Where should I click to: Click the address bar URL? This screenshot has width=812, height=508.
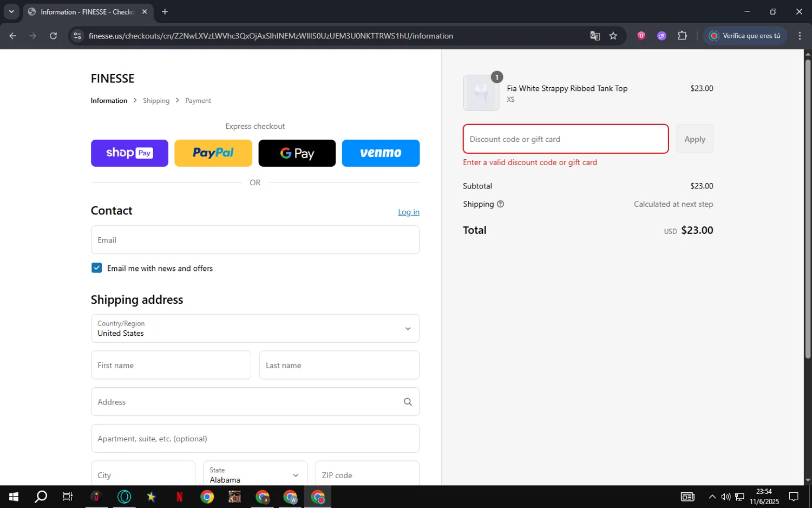[271, 36]
